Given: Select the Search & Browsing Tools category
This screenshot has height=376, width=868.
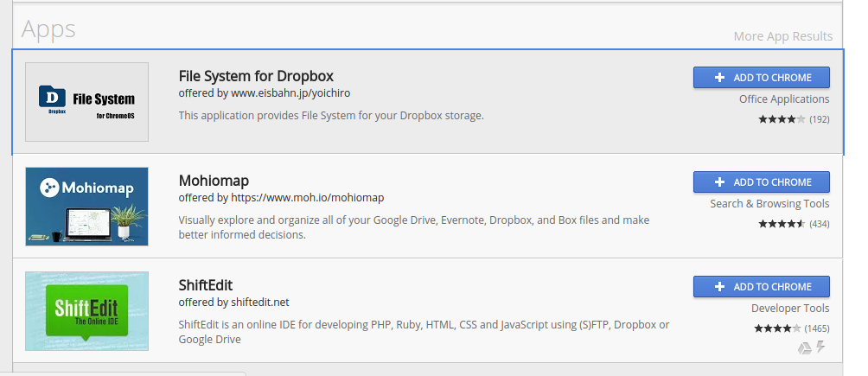Looking at the screenshot, I should [x=769, y=204].
